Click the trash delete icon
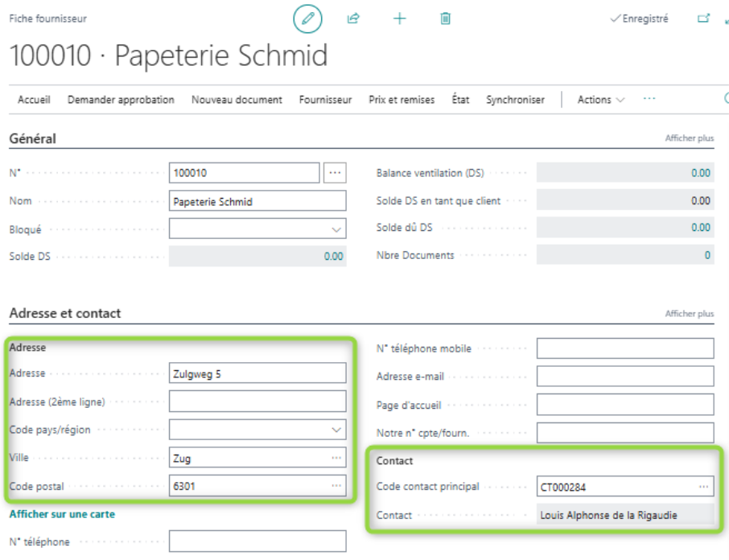729x560 pixels. point(446,19)
